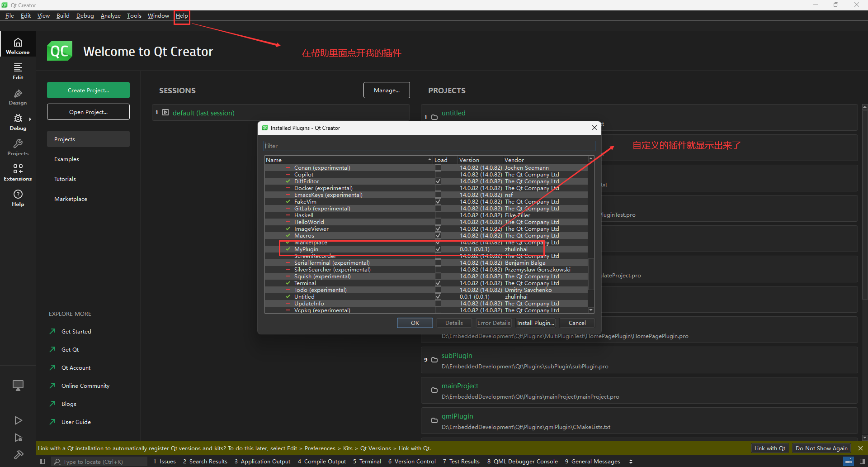Switch to Edit mode in sidebar
The height and width of the screenshot is (467, 868).
tap(18, 71)
